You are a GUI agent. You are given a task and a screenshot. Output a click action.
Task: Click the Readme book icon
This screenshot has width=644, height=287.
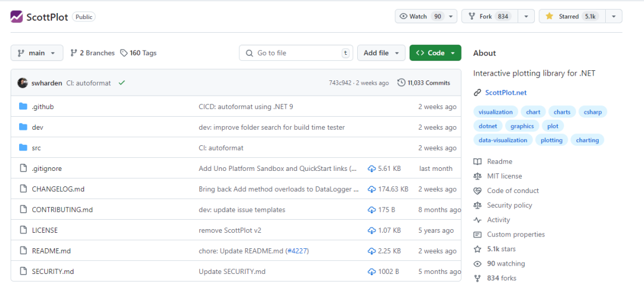tap(477, 161)
